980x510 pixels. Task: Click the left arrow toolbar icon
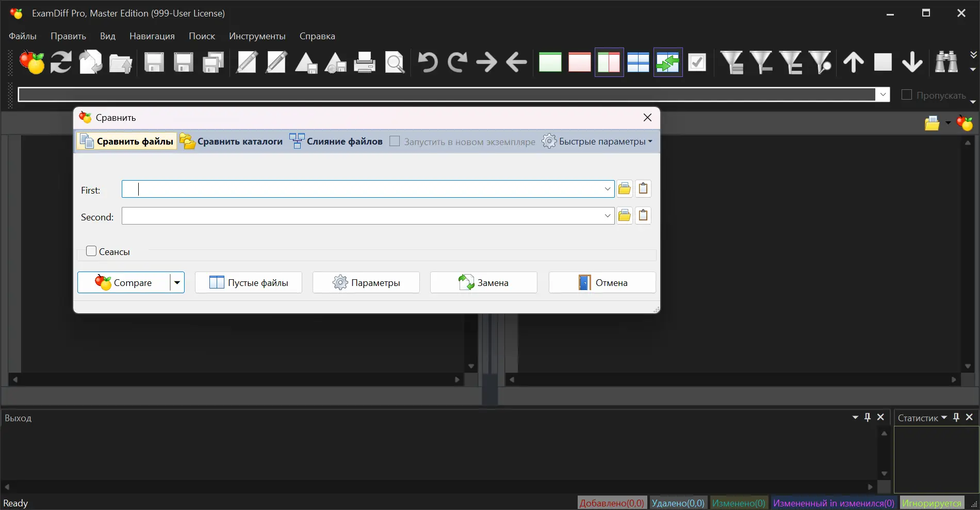[516, 62]
